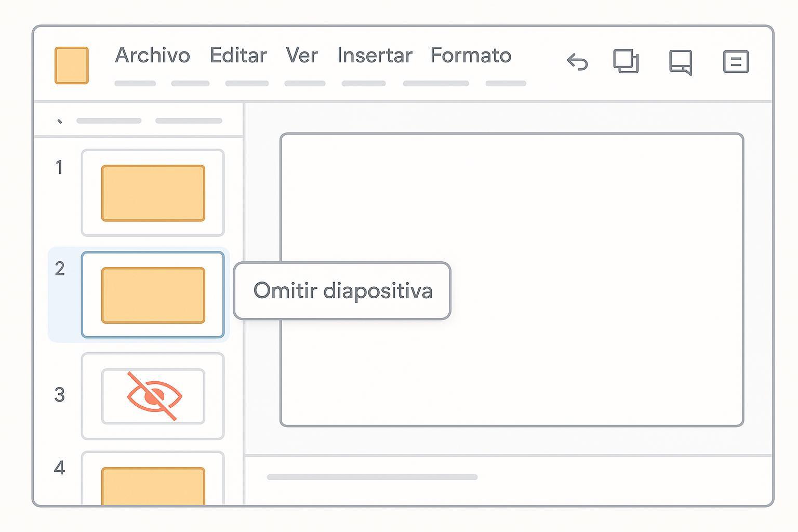The width and height of the screenshot is (798, 532).
Task: Click the undo arrow icon
Action: 577,62
